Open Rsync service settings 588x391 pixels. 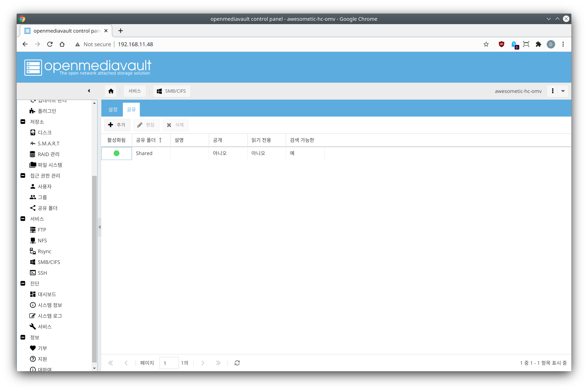click(41, 251)
